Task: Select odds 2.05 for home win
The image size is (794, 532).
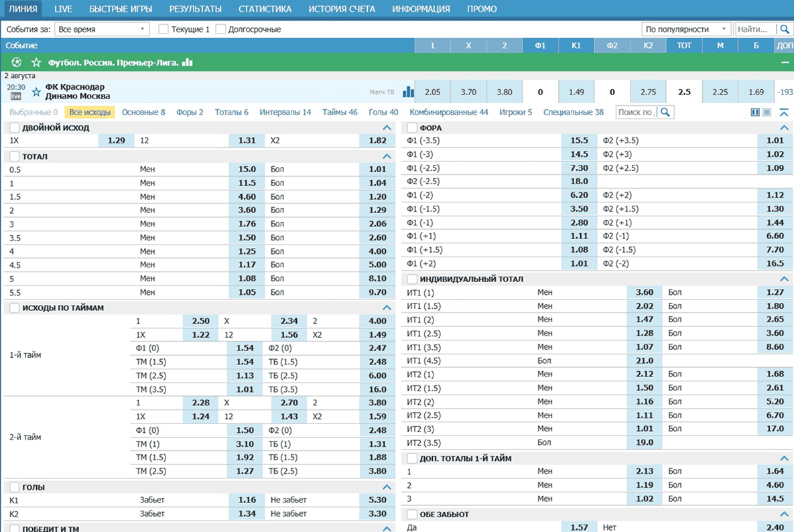Action: pos(433,92)
